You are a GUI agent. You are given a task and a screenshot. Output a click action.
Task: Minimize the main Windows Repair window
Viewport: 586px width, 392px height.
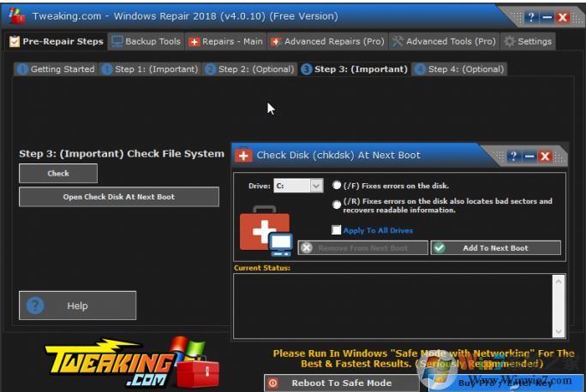point(547,17)
